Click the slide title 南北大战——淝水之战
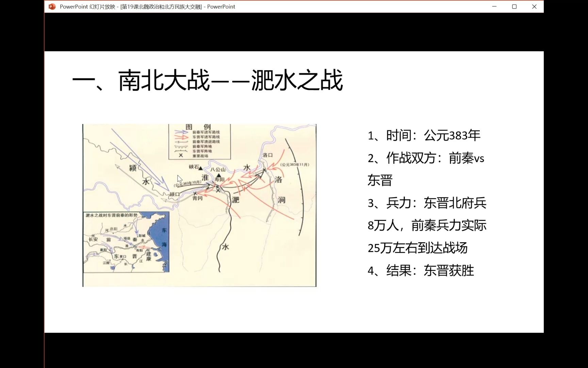 pos(208,81)
